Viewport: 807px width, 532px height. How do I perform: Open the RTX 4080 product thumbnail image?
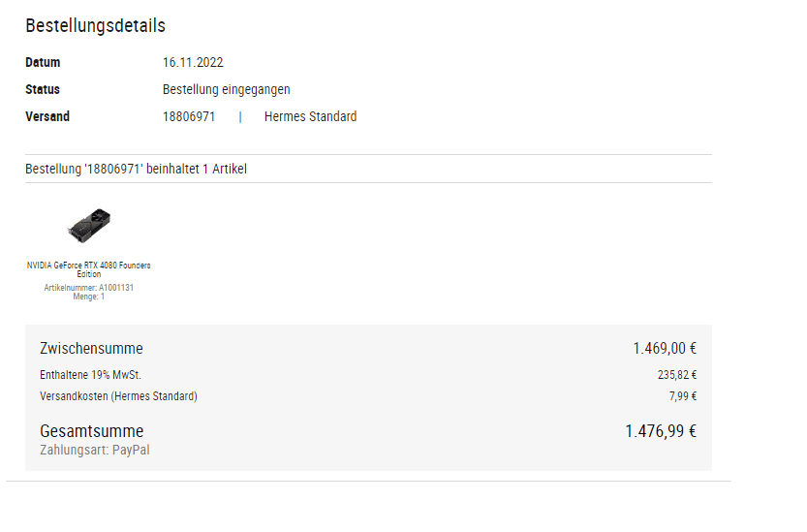click(x=89, y=226)
